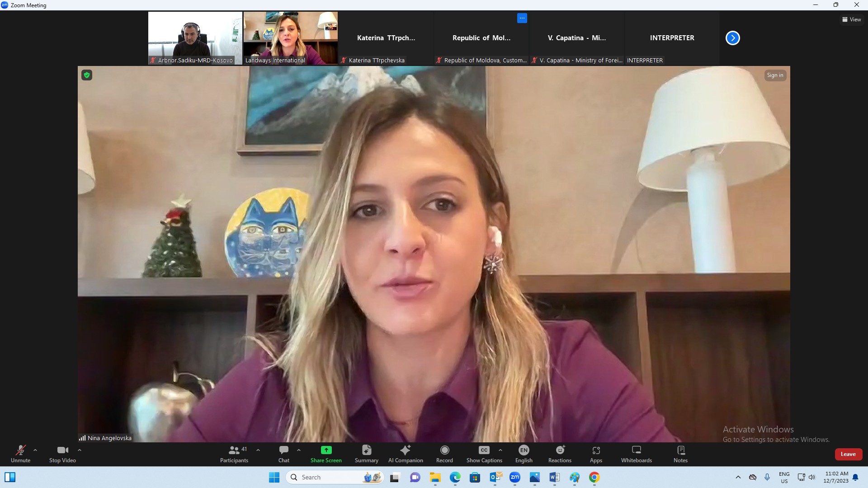Open the Notes tool

(680, 454)
